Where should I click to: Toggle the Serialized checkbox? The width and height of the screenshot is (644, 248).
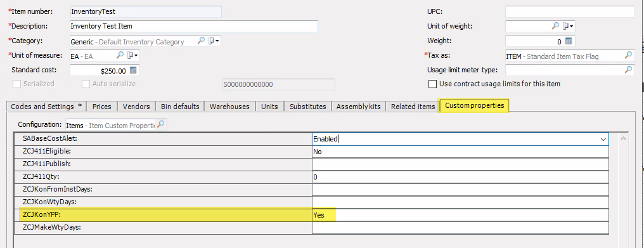(x=17, y=84)
